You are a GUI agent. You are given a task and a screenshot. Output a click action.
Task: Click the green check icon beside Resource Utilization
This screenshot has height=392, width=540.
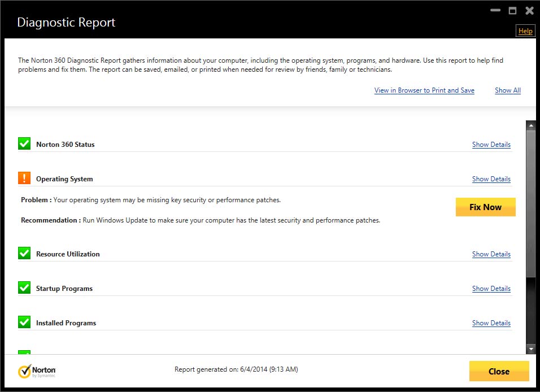tap(24, 253)
